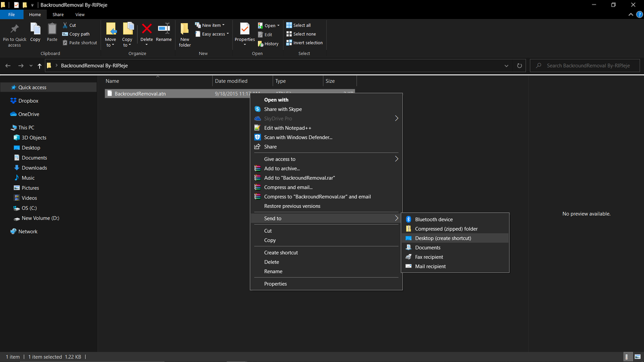Go up one folder level
The height and width of the screenshot is (362, 644).
point(40,65)
